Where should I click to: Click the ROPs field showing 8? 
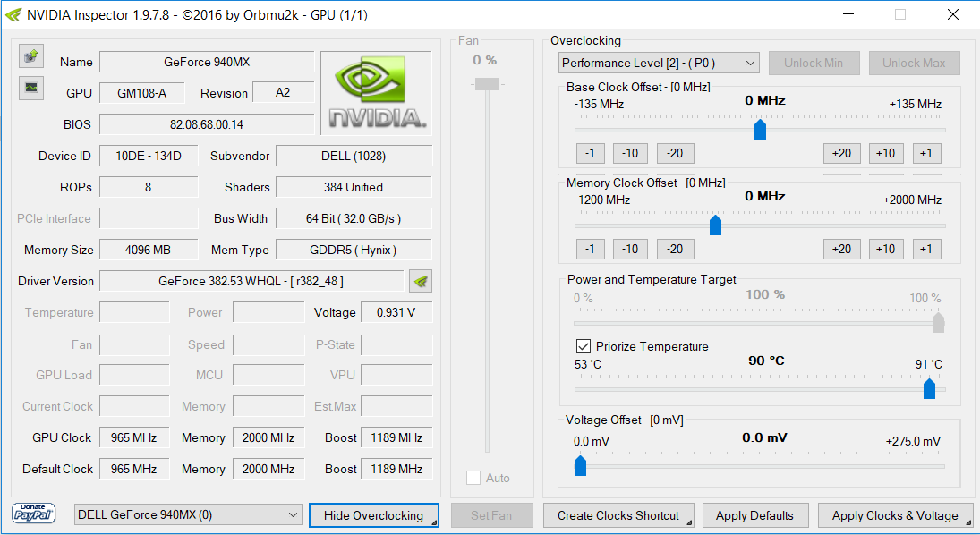(x=149, y=187)
